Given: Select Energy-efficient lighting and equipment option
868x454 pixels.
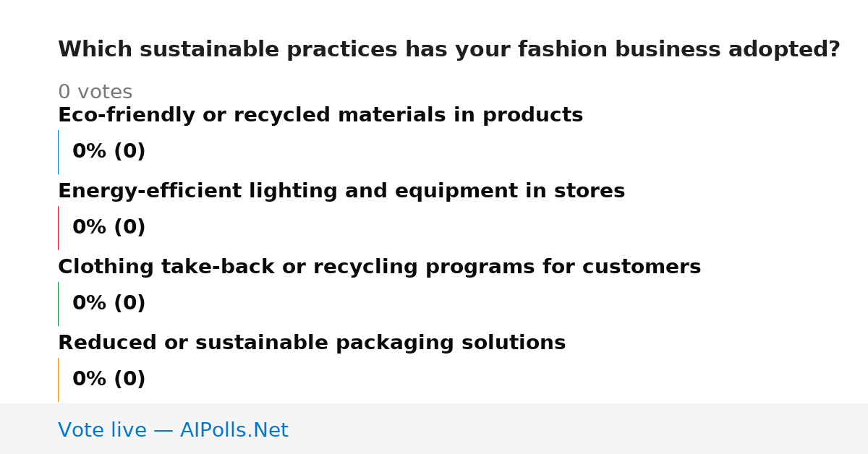Looking at the screenshot, I should [341, 192].
